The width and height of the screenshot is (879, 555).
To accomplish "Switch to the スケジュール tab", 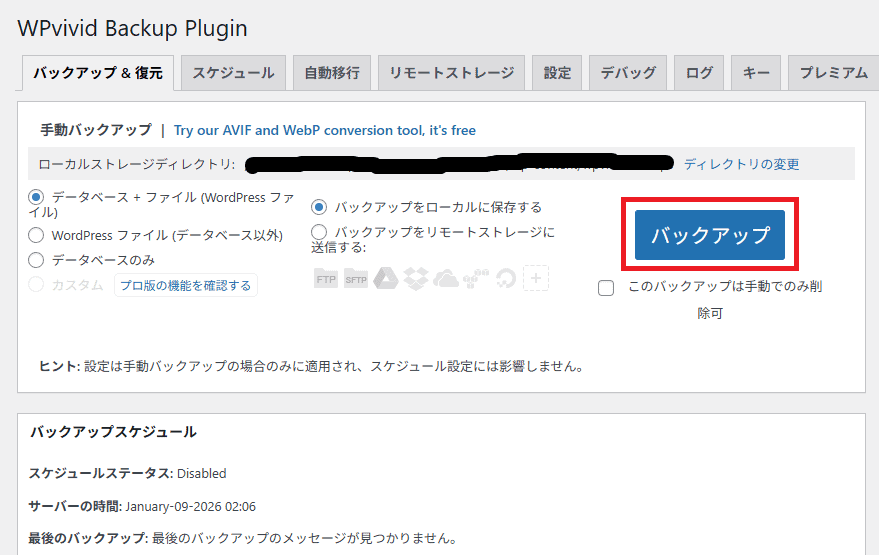I will click(x=233, y=73).
